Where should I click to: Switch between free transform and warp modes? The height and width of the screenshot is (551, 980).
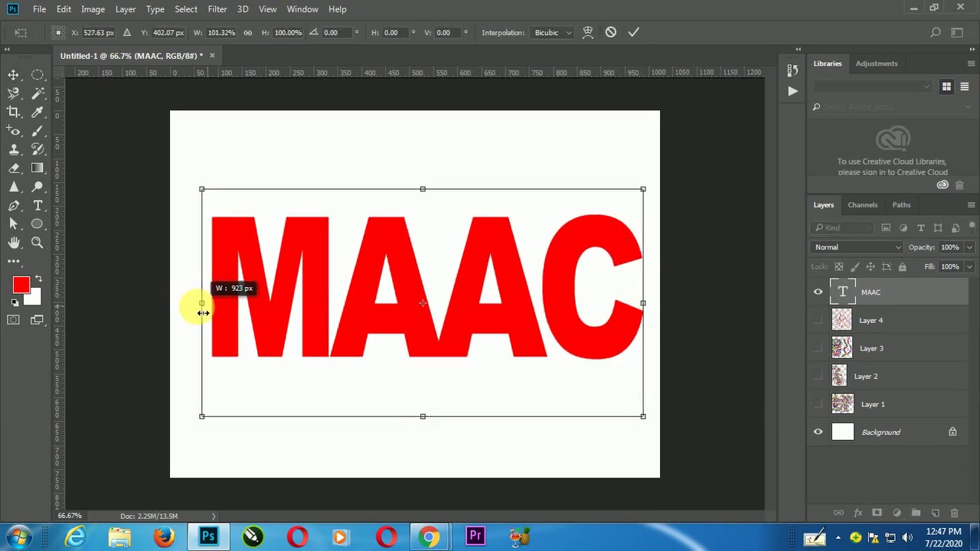tap(588, 32)
